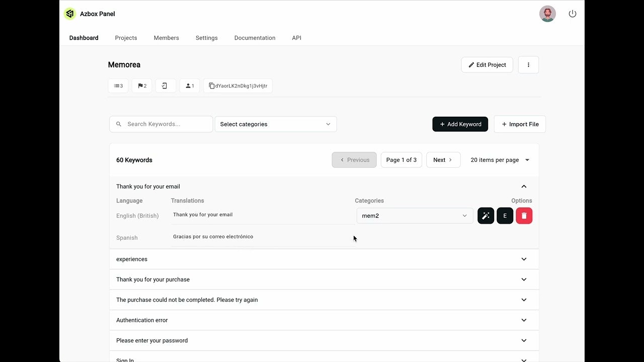
Task: Open the Members tab
Action: 167,38
